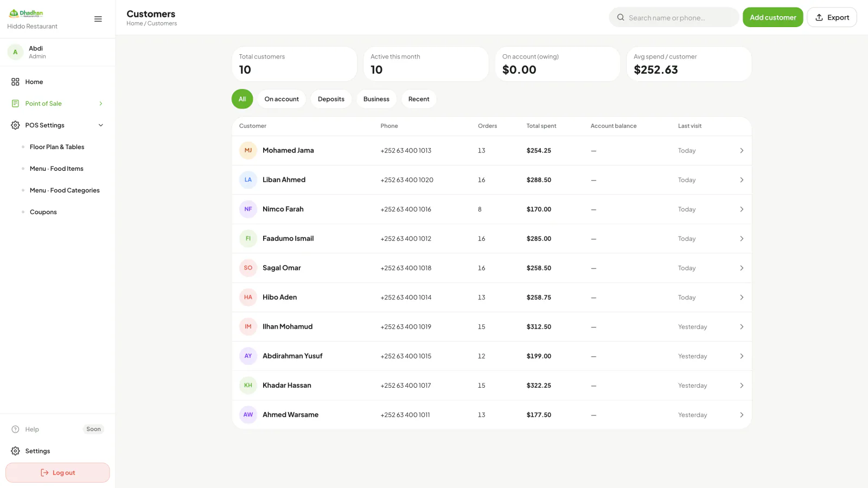Image resolution: width=868 pixels, height=488 pixels.
Task: Click the HA avatar for Hibo Aden
Action: pos(248,297)
